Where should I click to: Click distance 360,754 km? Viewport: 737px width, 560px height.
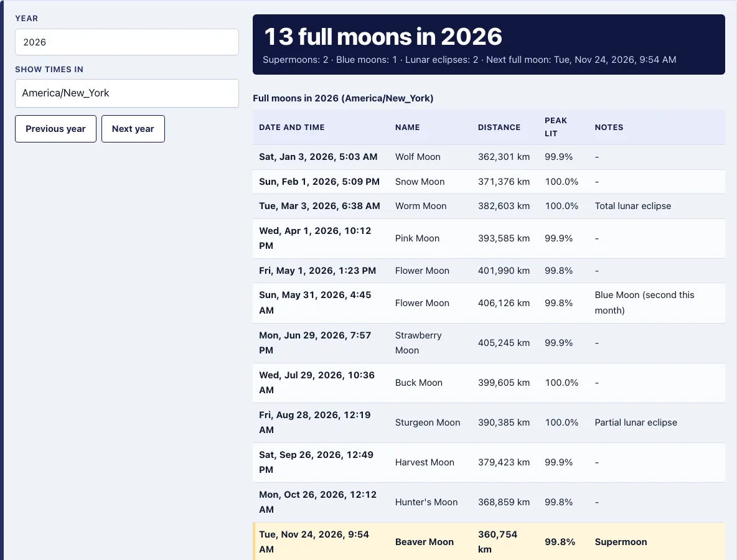pyautogui.click(x=498, y=542)
